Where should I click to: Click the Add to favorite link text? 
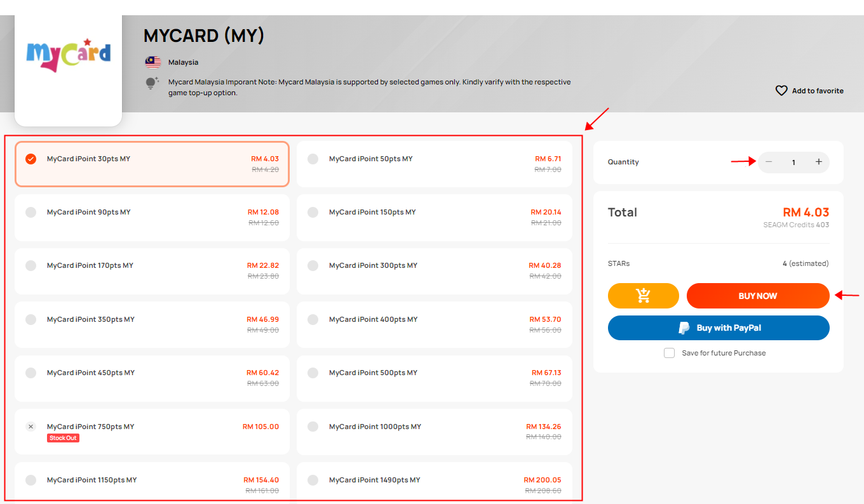point(818,91)
